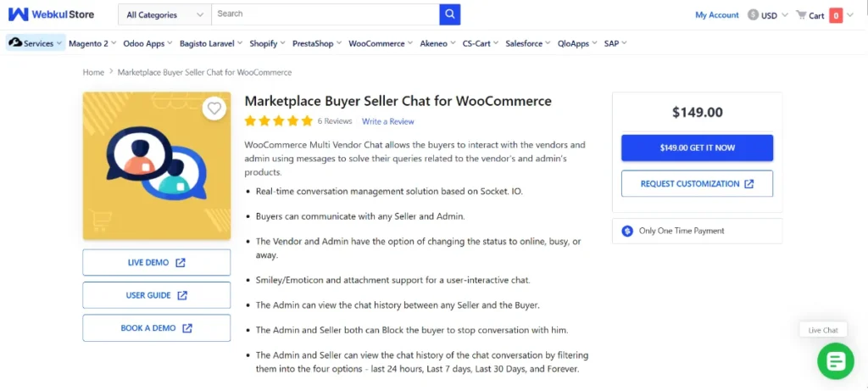Open the Shopify navigation menu
Image resolution: width=868 pixels, height=391 pixels.
pyautogui.click(x=266, y=43)
